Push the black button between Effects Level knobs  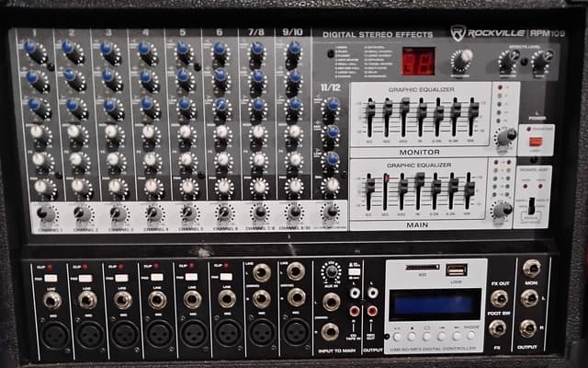click(525, 62)
